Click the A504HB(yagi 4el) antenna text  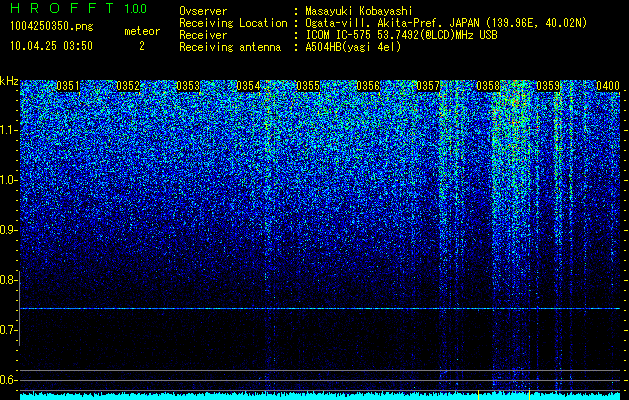pyautogui.click(x=353, y=47)
